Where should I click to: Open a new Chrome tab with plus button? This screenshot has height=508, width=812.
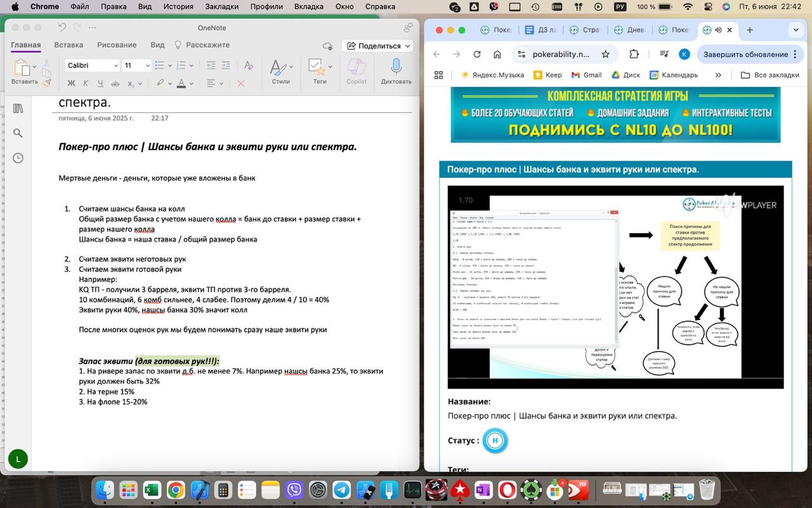click(x=750, y=30)
